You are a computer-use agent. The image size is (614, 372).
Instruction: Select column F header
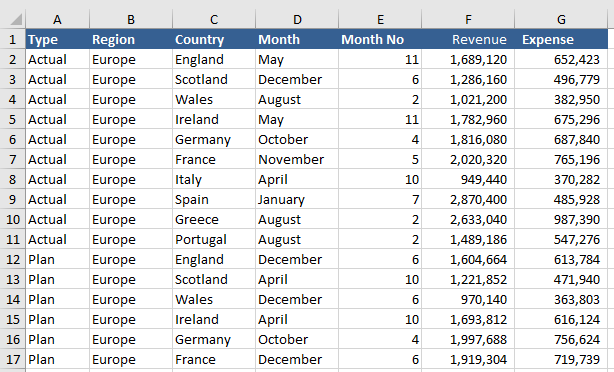pyautogui.click(x=468, y=19)
